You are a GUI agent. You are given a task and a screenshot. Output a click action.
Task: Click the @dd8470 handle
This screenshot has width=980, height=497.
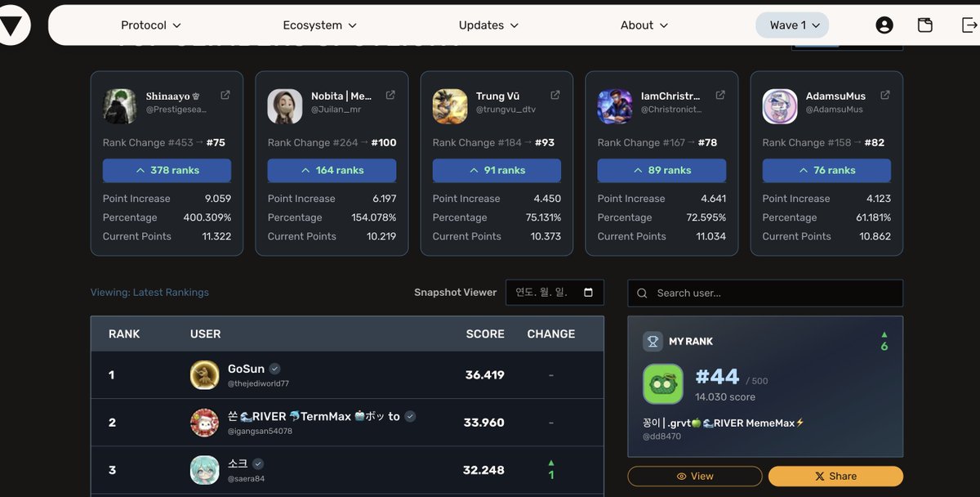[661, 437]
